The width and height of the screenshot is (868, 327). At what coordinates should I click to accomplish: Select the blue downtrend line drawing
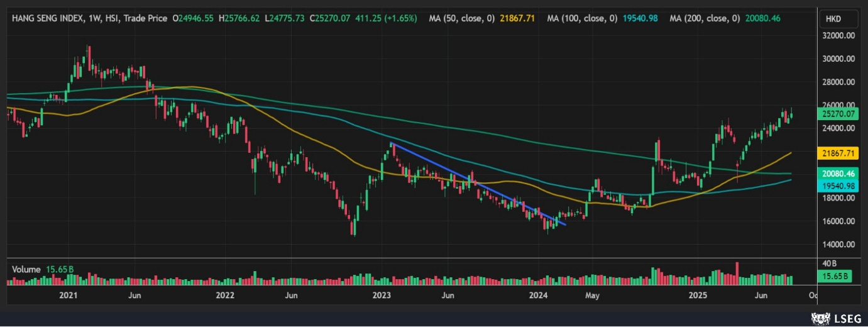[x=478, y=184]
